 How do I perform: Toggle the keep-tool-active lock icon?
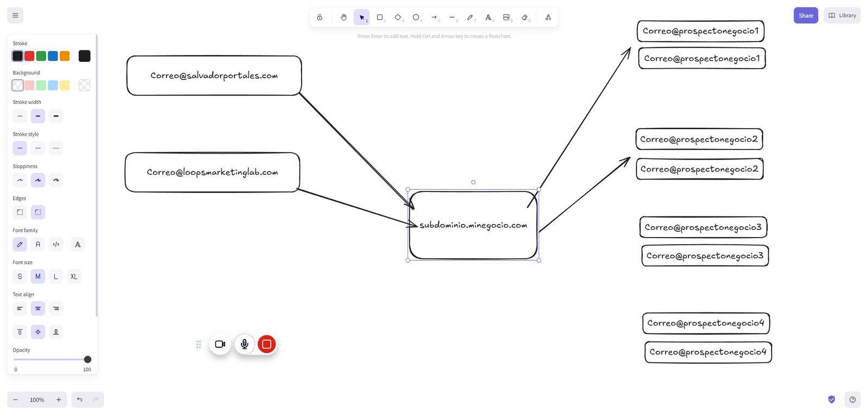[320, 17]
